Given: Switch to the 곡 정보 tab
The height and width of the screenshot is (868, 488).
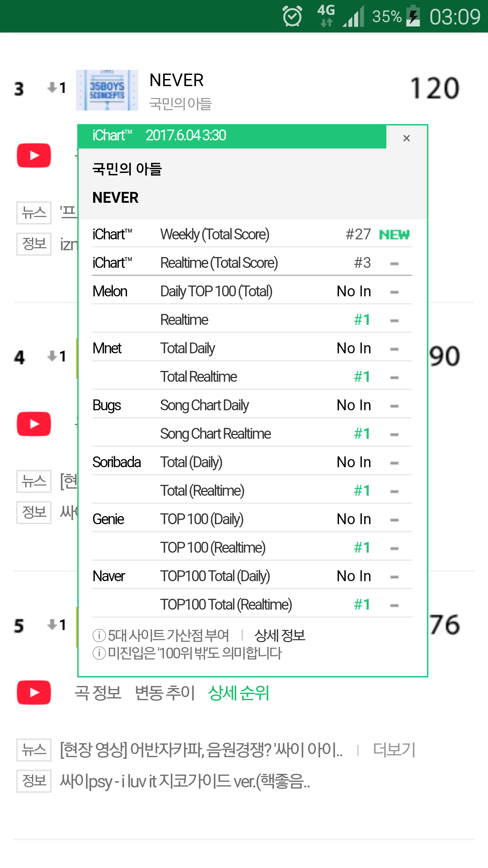Looking at the screenshot, I should pyautogui.click(x=98, y=693).
